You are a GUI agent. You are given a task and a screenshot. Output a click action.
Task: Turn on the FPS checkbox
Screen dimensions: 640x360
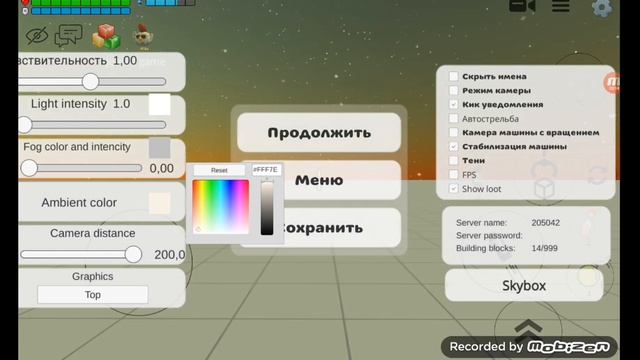click(453, 175)
